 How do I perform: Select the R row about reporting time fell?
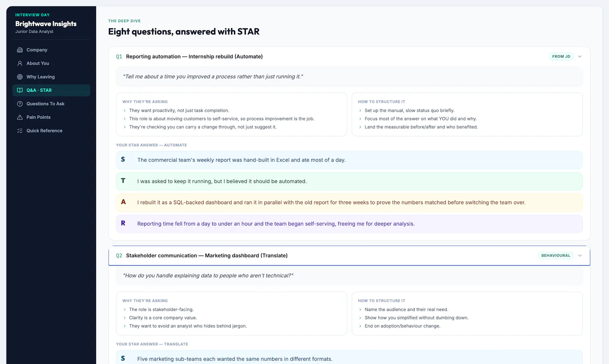[x=349, y=224]
